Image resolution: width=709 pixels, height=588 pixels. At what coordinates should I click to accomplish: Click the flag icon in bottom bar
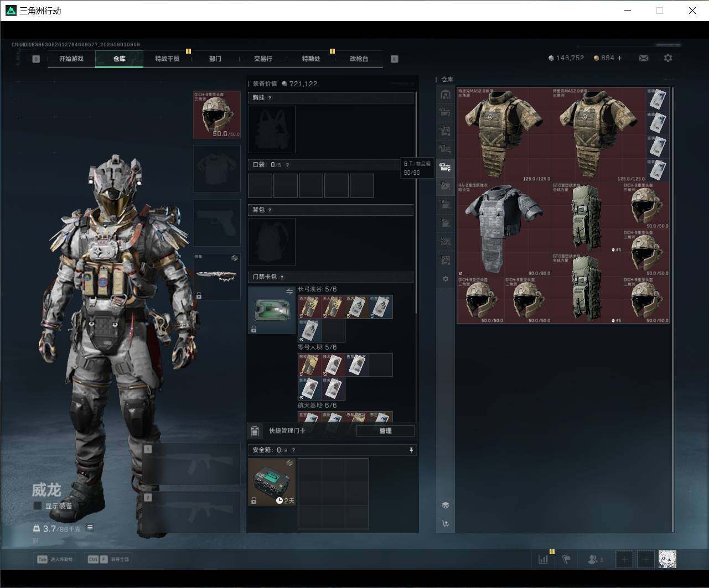pyautogui.click(x=566, y=559)
